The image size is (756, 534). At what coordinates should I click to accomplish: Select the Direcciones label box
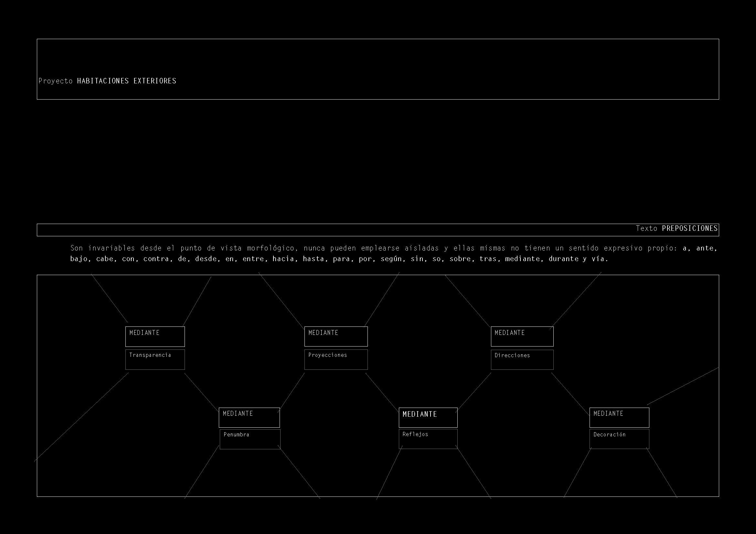522,359
